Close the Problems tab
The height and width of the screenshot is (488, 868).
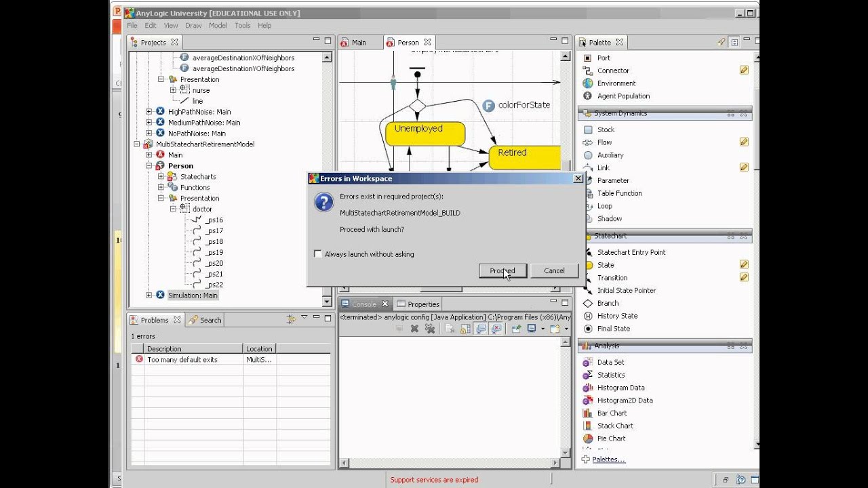177,320
